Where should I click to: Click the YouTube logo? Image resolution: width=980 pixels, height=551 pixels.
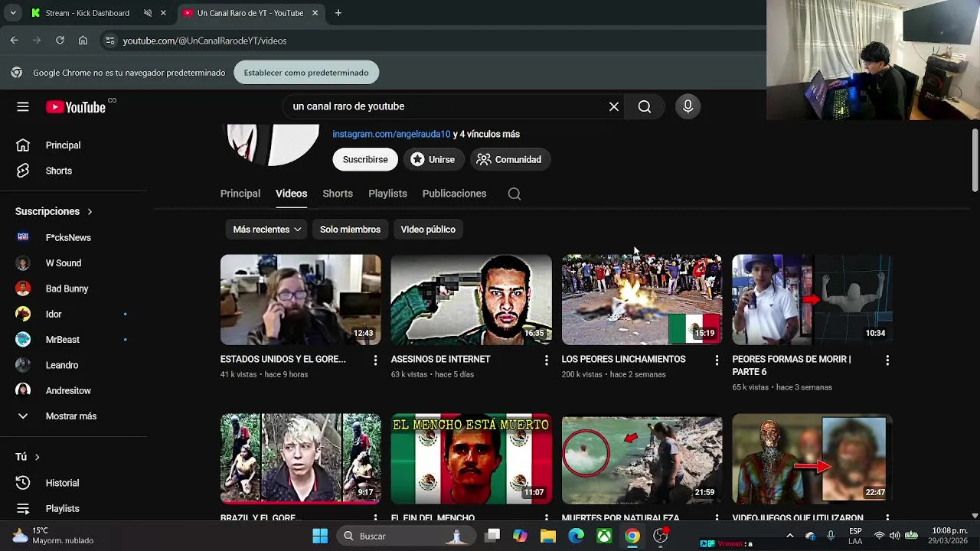tap(76, 107)
